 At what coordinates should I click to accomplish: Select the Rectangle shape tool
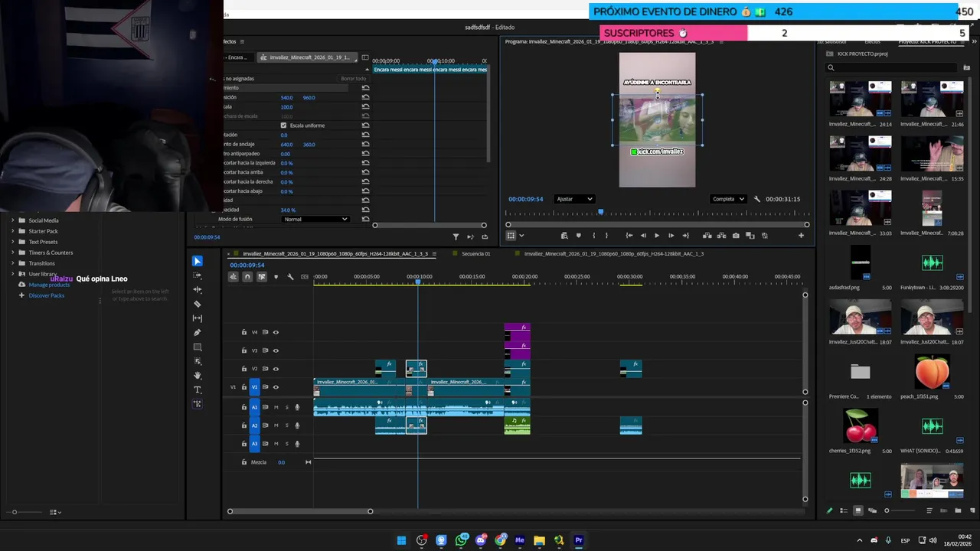(197, 347)
